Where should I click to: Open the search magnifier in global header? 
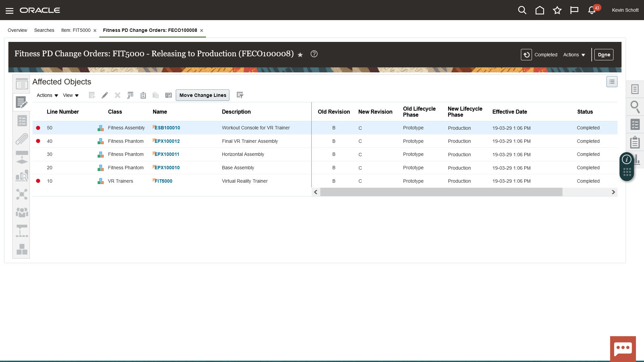pyautogui.click(x=522, y=10)
